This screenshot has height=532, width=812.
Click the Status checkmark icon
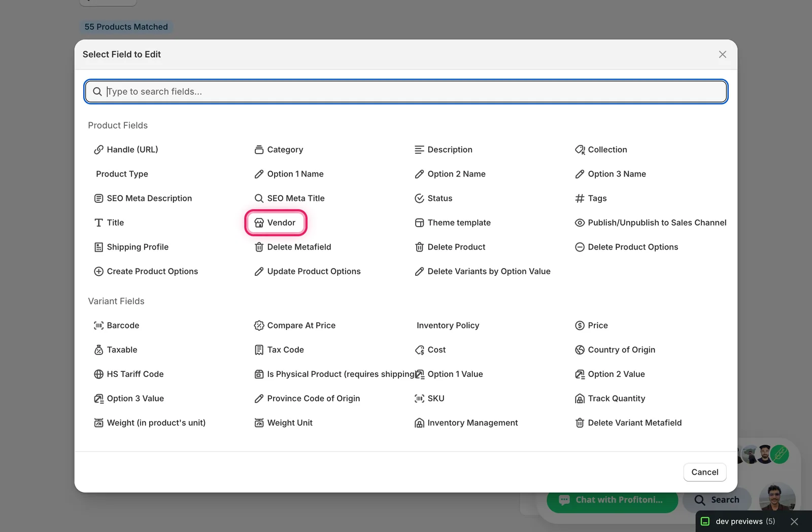pos(419,198)
